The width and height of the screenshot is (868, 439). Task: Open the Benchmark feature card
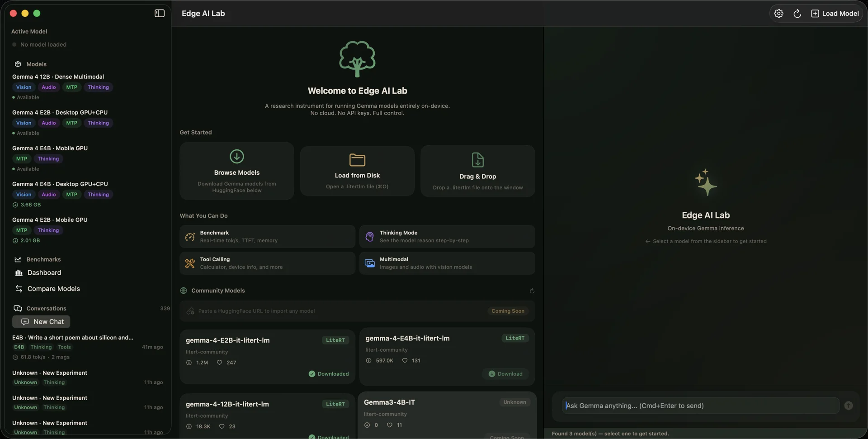[267, 237]
